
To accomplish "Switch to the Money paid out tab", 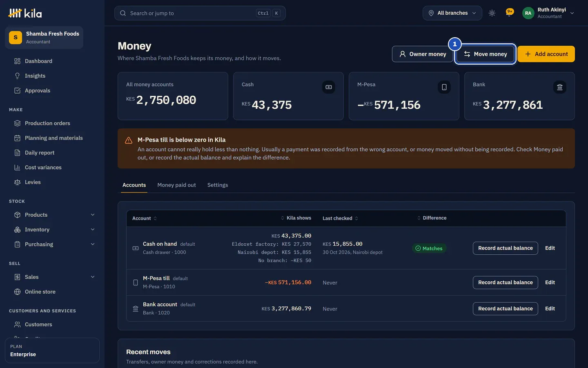I will point(176,185).
